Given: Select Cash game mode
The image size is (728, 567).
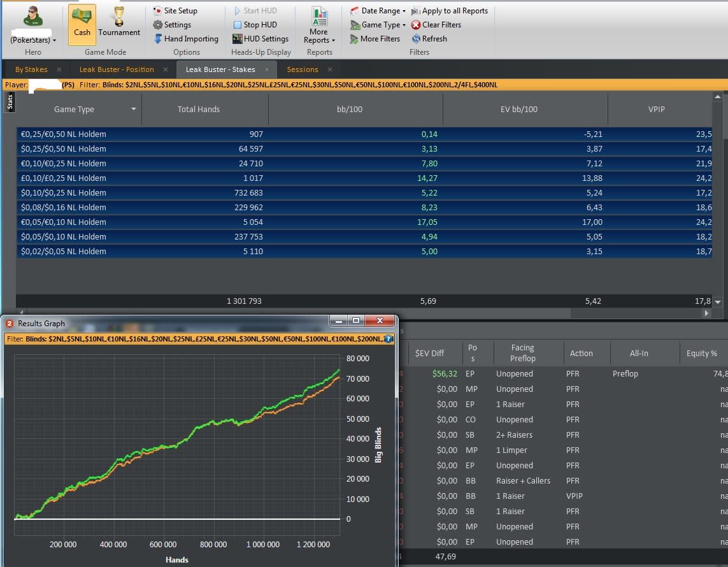Looking at the screenshot, I should point(82,24).
